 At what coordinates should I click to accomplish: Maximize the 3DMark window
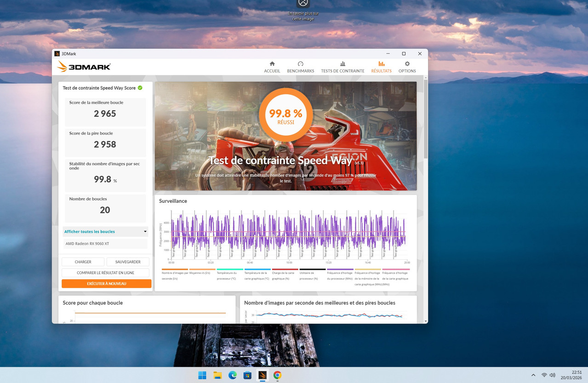(x=404, y=54)
